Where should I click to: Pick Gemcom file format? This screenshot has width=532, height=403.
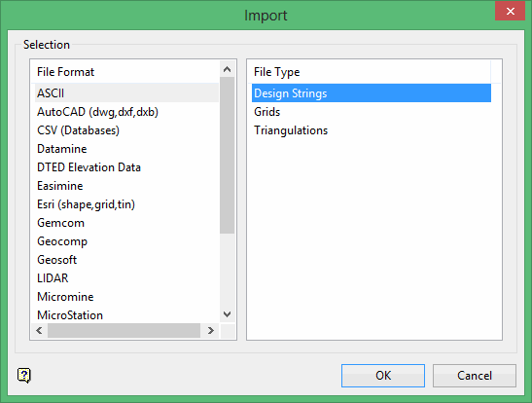(126, 223)
